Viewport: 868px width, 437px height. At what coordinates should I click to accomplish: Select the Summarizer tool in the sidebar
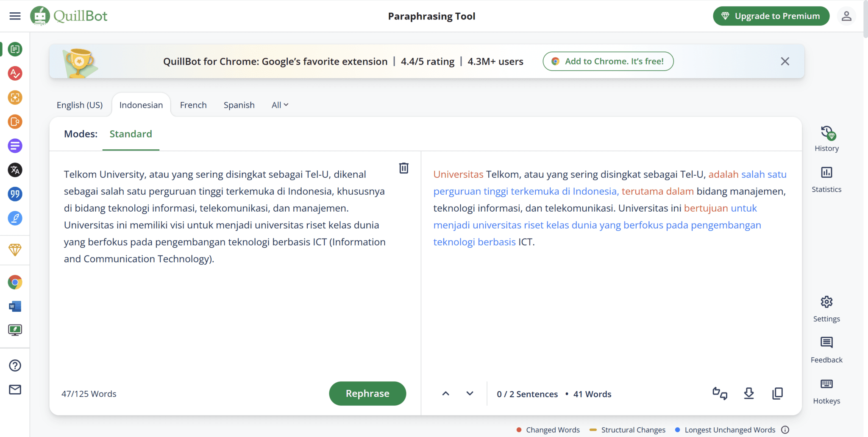click(x=15, y=146)
